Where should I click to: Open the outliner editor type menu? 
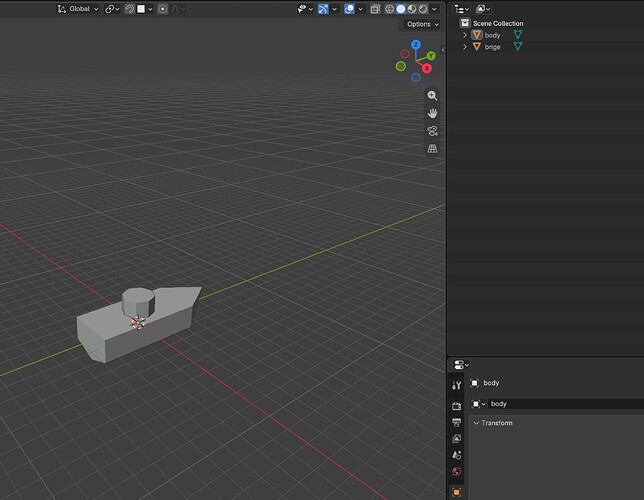(462, 9)
